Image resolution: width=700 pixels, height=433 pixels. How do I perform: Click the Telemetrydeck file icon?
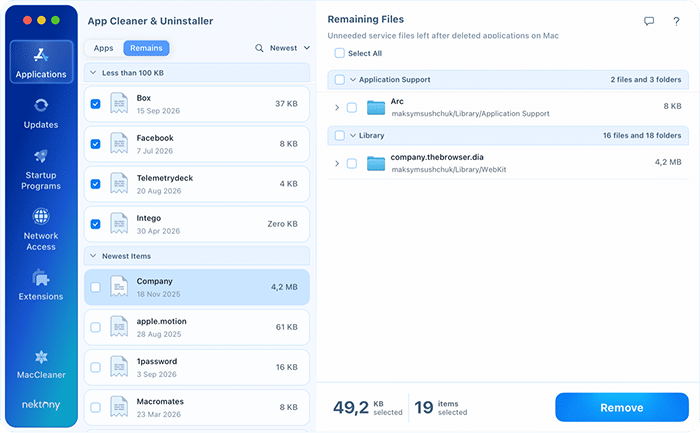click(119, 184)
